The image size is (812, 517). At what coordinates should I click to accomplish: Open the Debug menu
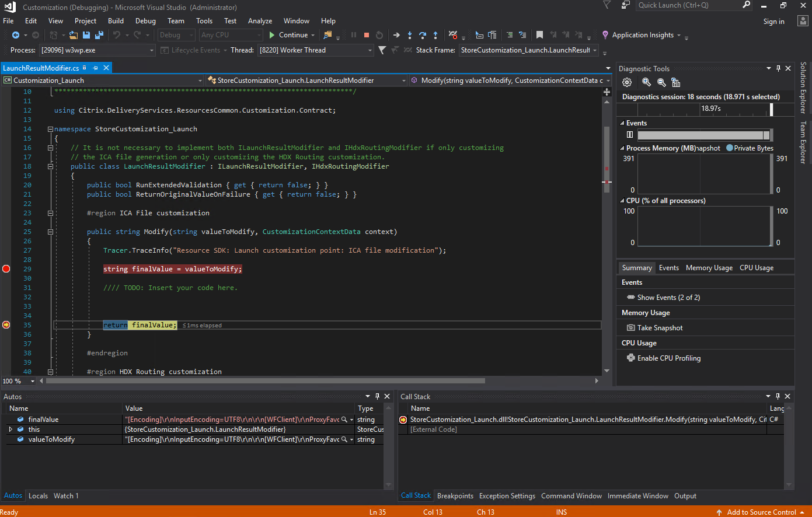pos(145,21)
